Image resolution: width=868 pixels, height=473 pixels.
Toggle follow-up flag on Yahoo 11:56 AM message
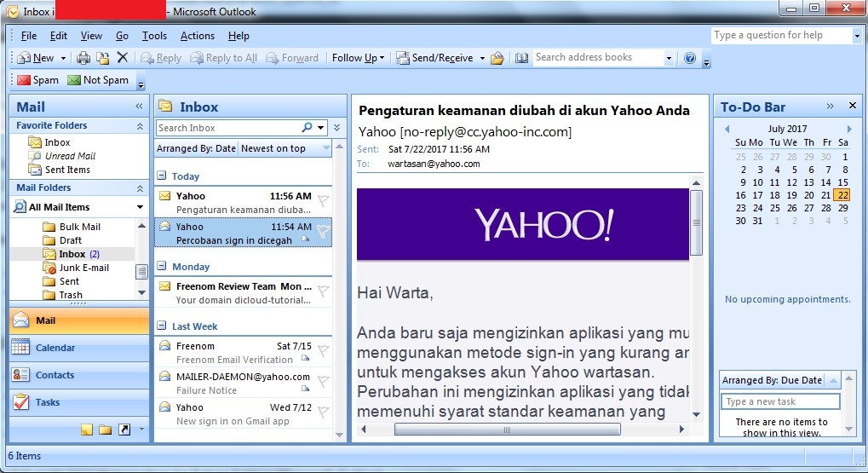pos(324,201)
